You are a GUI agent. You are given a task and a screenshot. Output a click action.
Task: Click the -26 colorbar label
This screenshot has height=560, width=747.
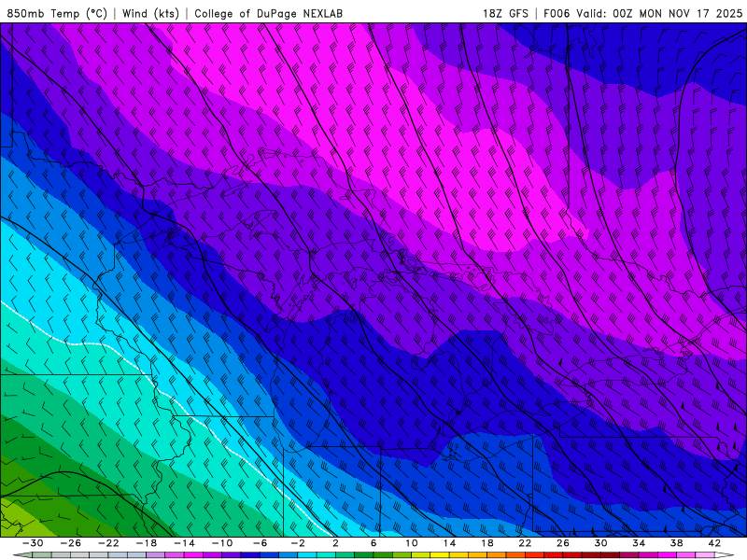(71, 543)
